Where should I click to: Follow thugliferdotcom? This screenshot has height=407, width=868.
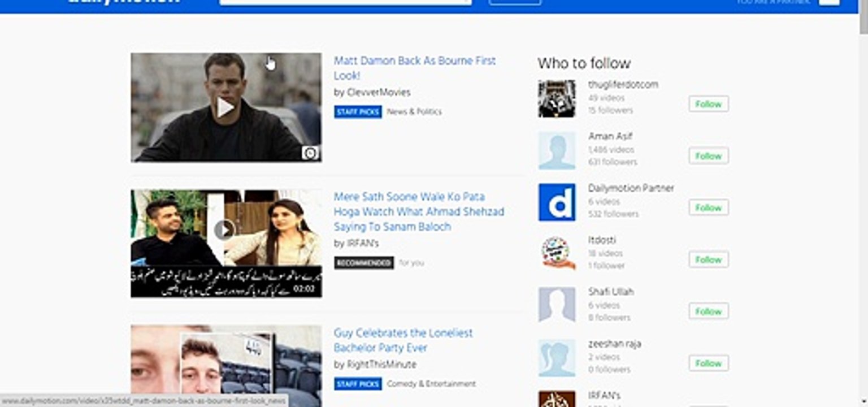coord(709,104)
